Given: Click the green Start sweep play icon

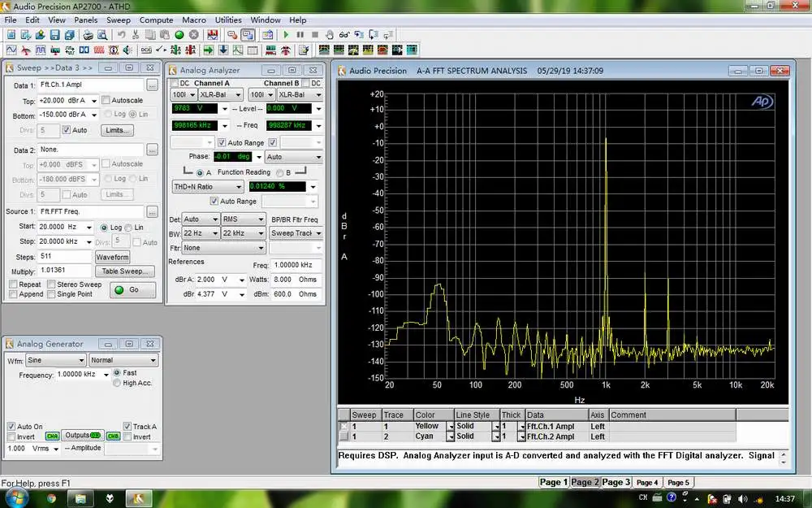Looking at the screenshot, I should [286, 35].
